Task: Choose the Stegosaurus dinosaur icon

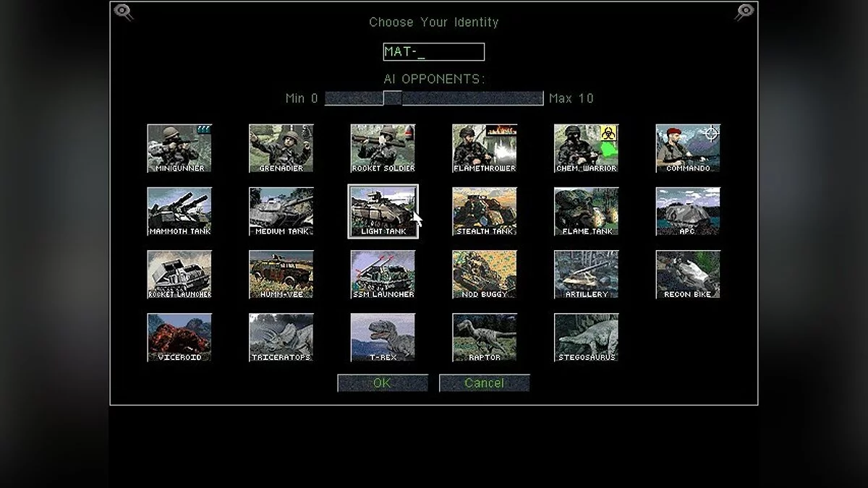Action: (x=587, y=337)
